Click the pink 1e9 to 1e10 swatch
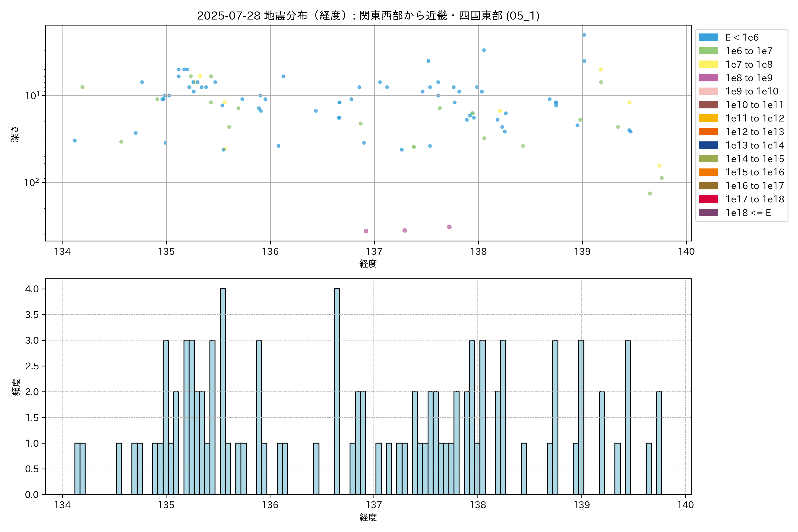This screenshot has height=532, width=798. (x=708, y=91)
